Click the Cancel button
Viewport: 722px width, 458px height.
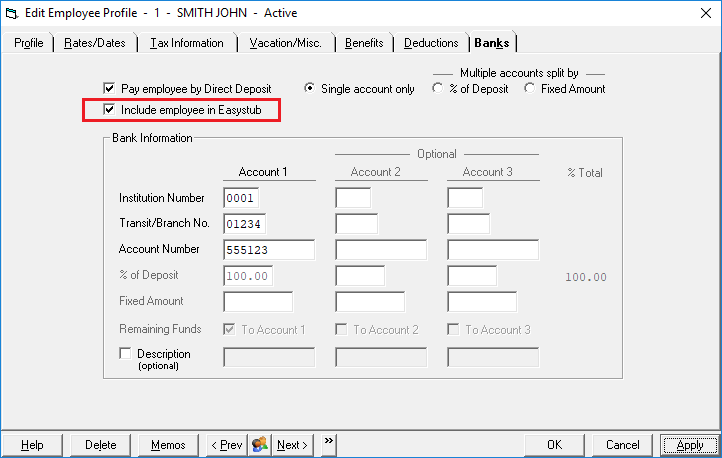[623, 445]
